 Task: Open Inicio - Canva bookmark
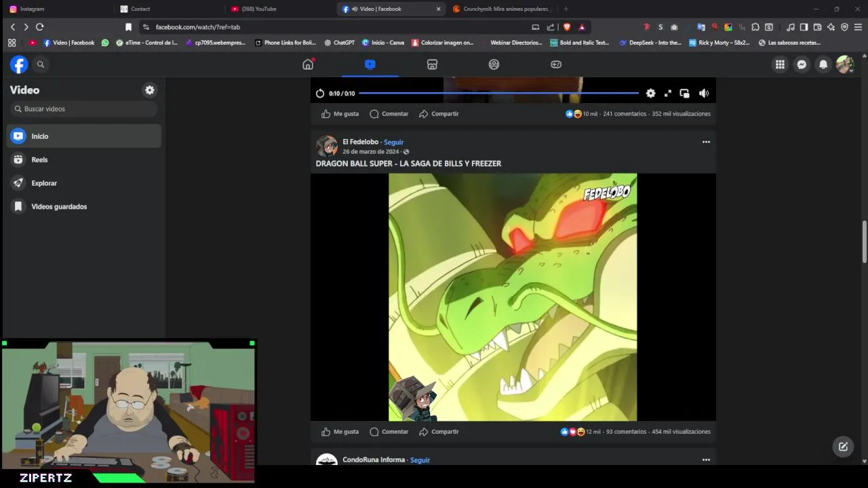click(383, 43)
